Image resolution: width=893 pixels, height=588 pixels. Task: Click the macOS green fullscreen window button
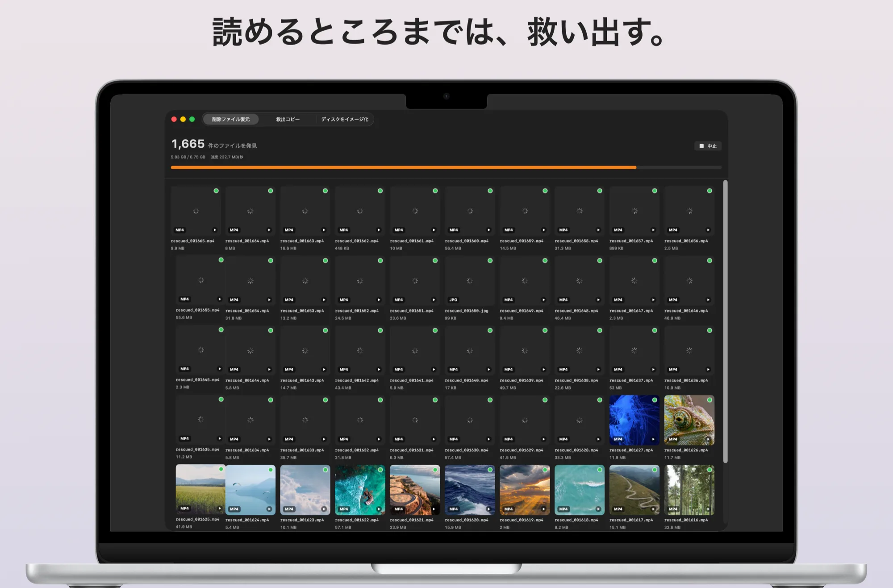pos(192,119)
